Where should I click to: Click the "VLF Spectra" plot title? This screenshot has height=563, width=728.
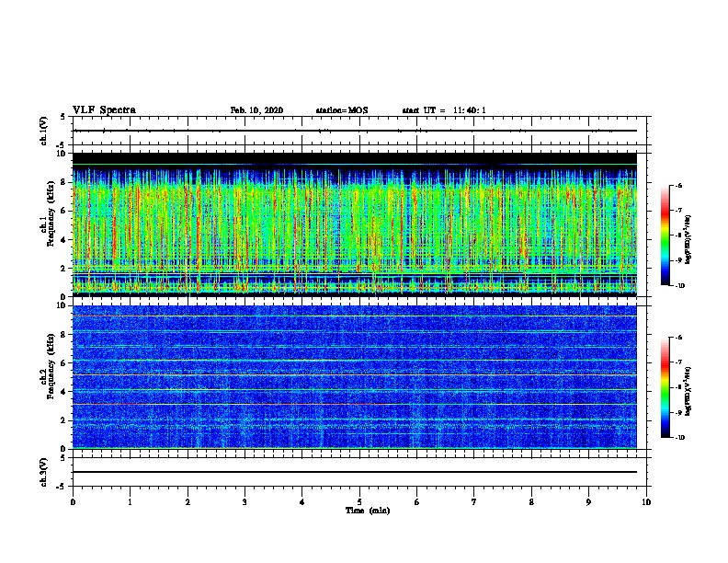click(104, 110)
